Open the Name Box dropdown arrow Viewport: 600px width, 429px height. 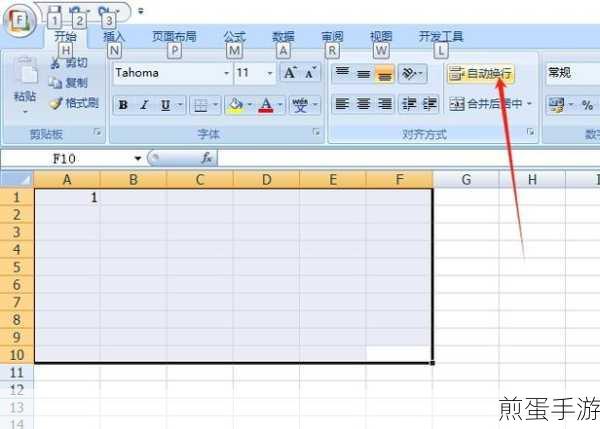138,158
